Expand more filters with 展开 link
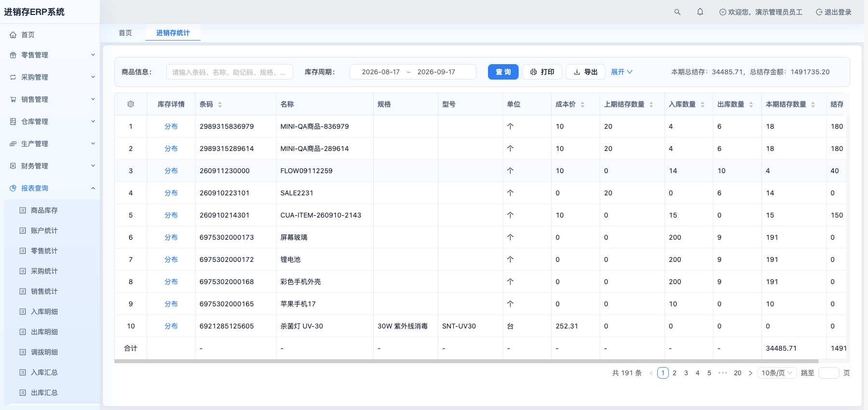868x410 pixels. (622, 72)
